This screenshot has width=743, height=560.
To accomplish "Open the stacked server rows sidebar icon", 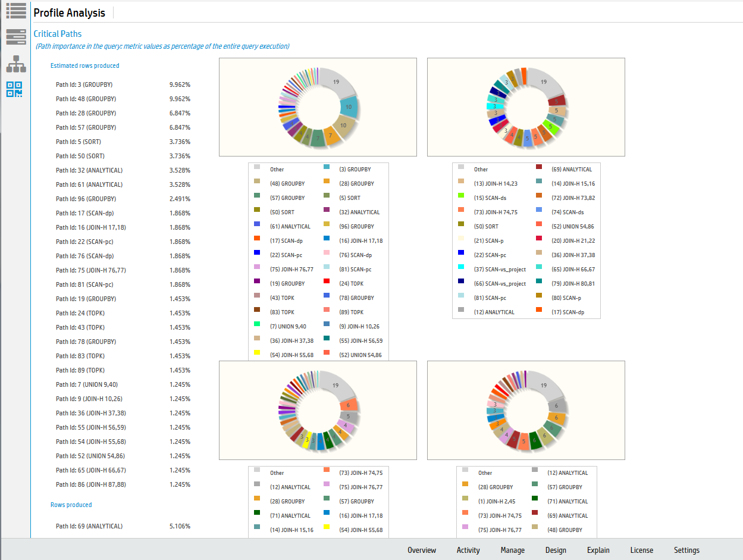I will [x=16, y=37].
